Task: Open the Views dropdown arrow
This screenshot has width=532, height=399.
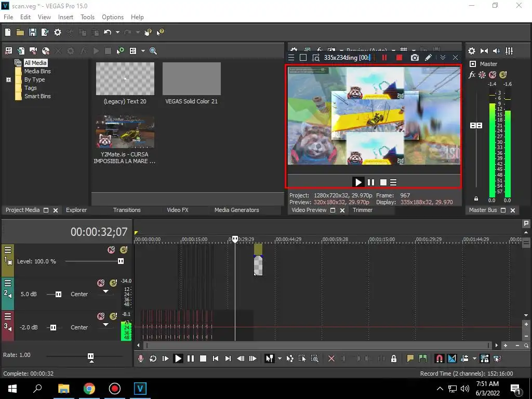Action: click(x=143, y=51)
